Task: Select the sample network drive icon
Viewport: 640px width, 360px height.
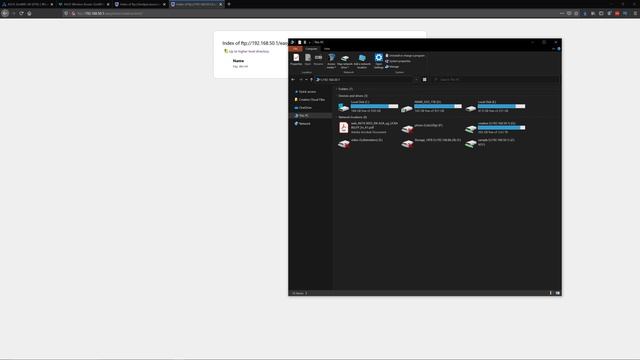Action: tap(471, 144)
